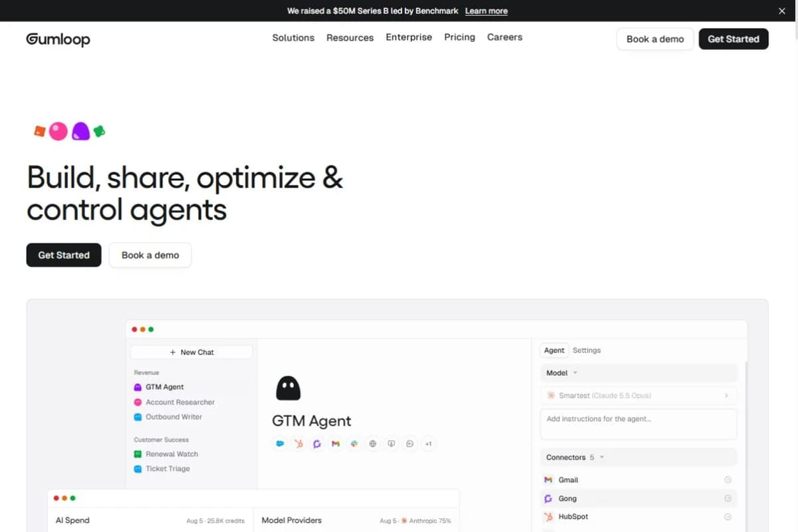Click the Aug 5 · 25.8K credits text
The height and width of the screenshot is (532, 798).
[x=215, y=521]
